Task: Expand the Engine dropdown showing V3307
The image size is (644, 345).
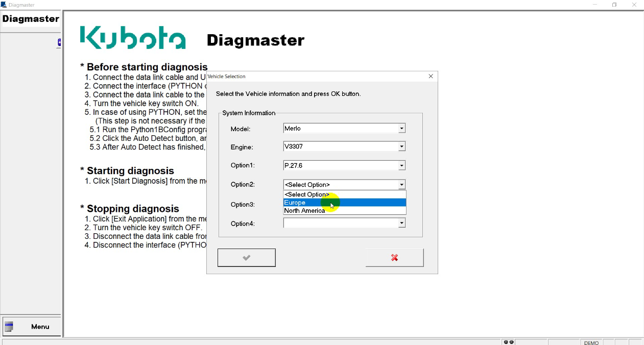Action: point(401,147)
